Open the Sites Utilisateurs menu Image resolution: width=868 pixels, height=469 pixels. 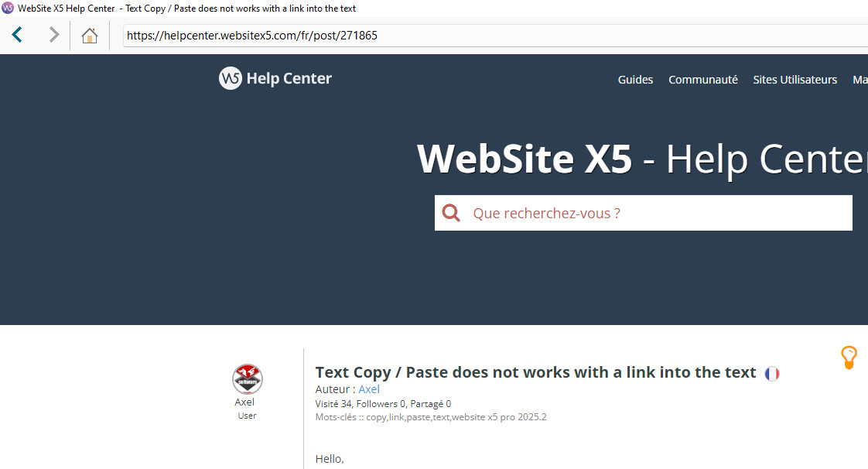(x=795, y=80)
